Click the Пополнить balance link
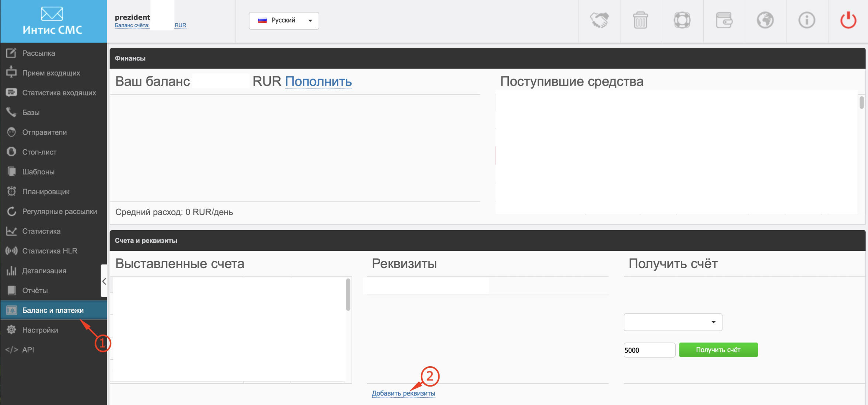The width and height of the screenshot is (868, 405). (x=318, y=82)
